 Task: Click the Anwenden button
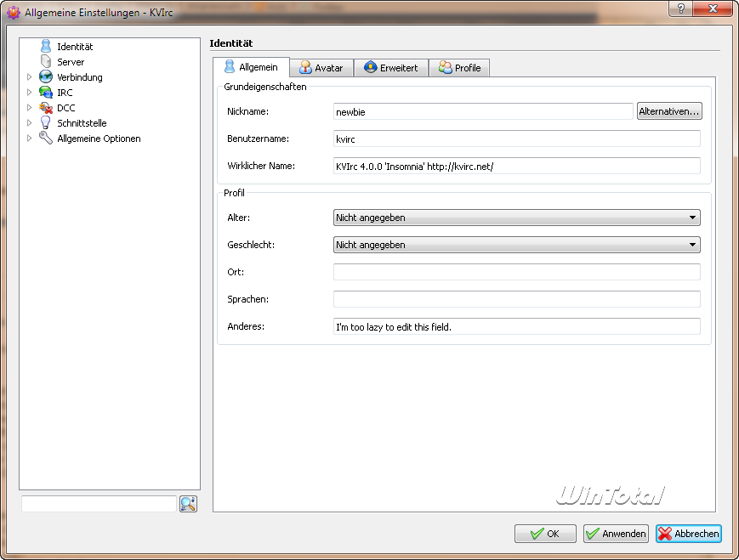tap(616, 534)
